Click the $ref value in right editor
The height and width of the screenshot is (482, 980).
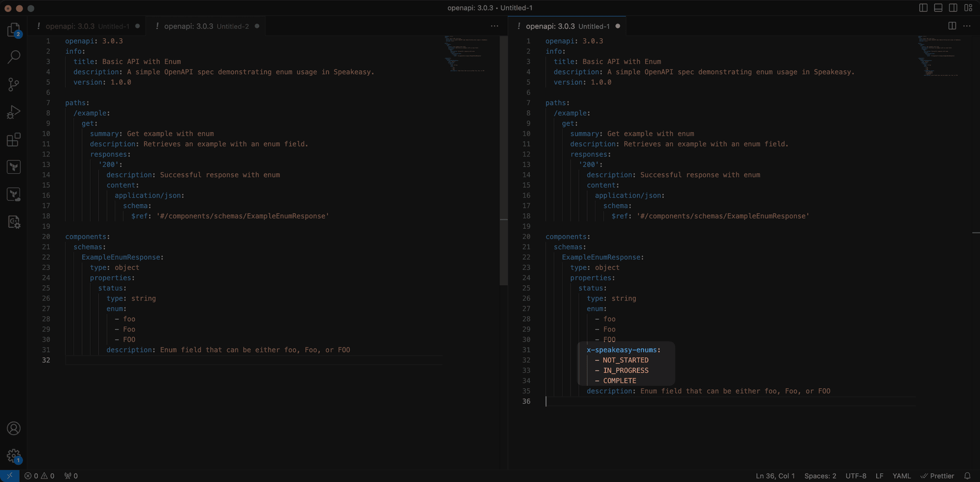click(x=723, y=216)
